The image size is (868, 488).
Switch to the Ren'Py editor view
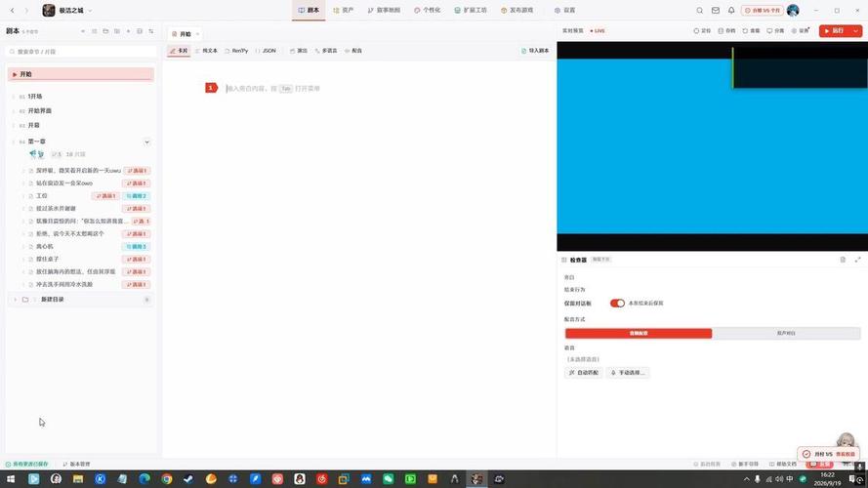coord(236,51)
